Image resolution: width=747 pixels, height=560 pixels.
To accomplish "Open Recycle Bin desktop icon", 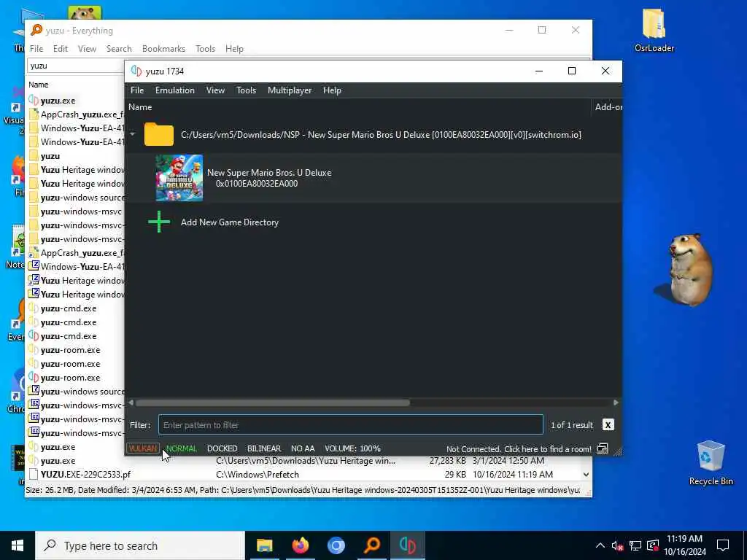I will (711, 463).
